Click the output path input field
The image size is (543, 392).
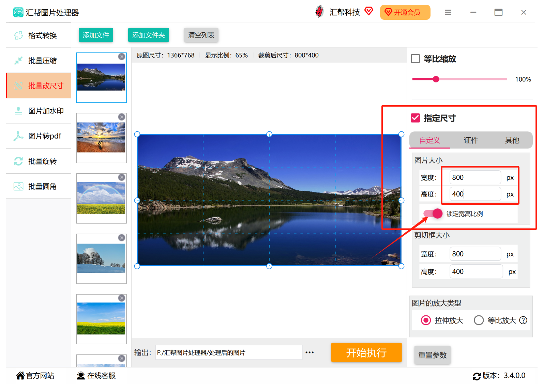229,352
